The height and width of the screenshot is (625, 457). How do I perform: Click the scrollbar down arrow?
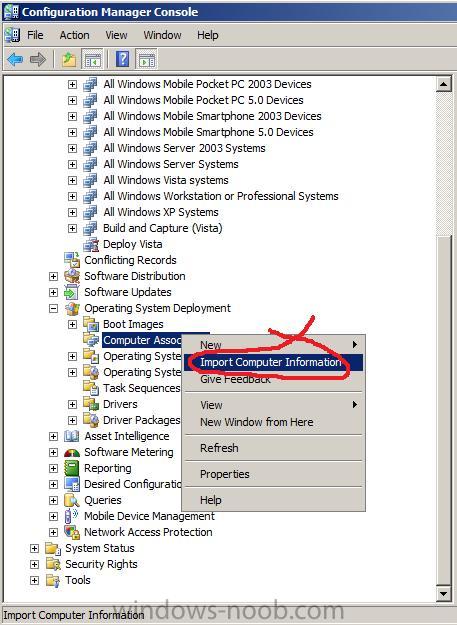443,594
